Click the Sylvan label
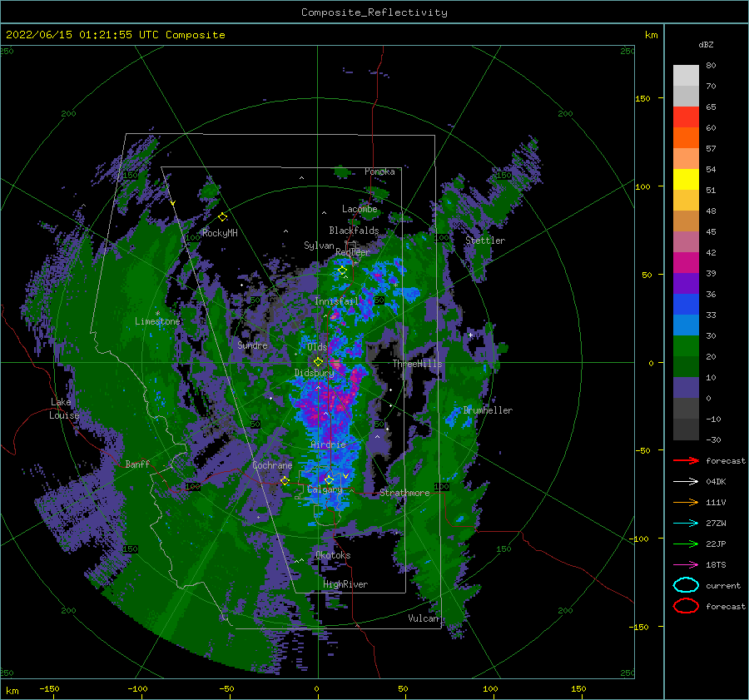 point(319,246)
